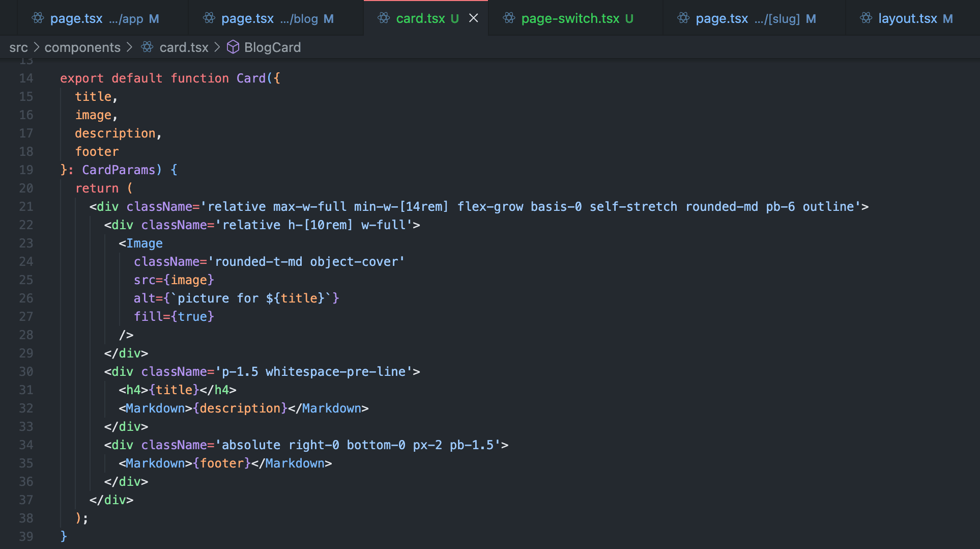The image size is (980, 549).
Task: Click 'object-cover' class on line 24
Action: [354, 262]
